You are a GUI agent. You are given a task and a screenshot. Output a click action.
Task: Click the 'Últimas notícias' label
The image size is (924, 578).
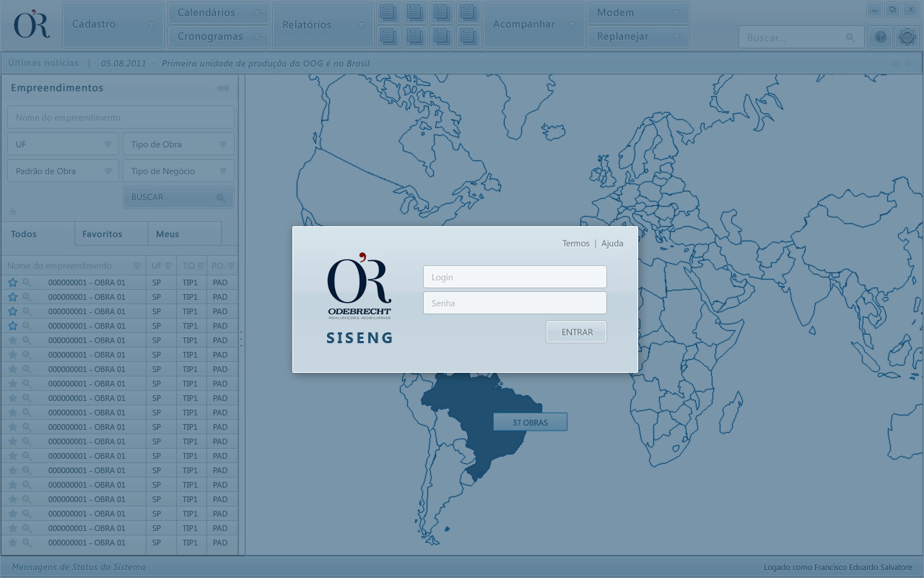click(x=43, y=63)
